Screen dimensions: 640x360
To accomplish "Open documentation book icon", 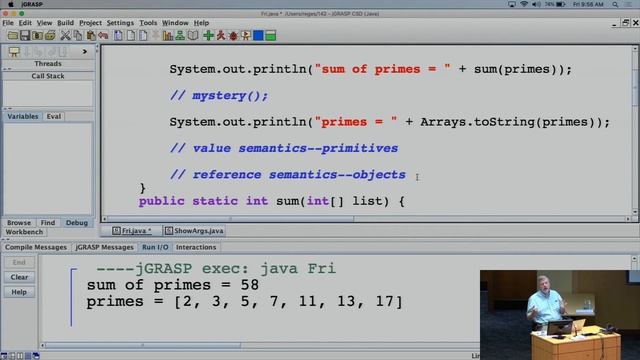I will pos(193,36).
